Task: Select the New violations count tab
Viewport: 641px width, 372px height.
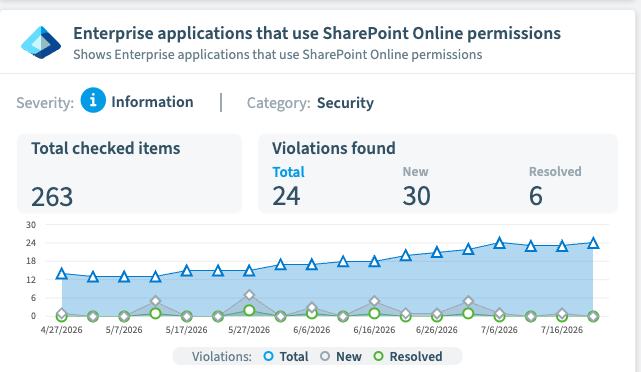Action: tap(415, 172)
